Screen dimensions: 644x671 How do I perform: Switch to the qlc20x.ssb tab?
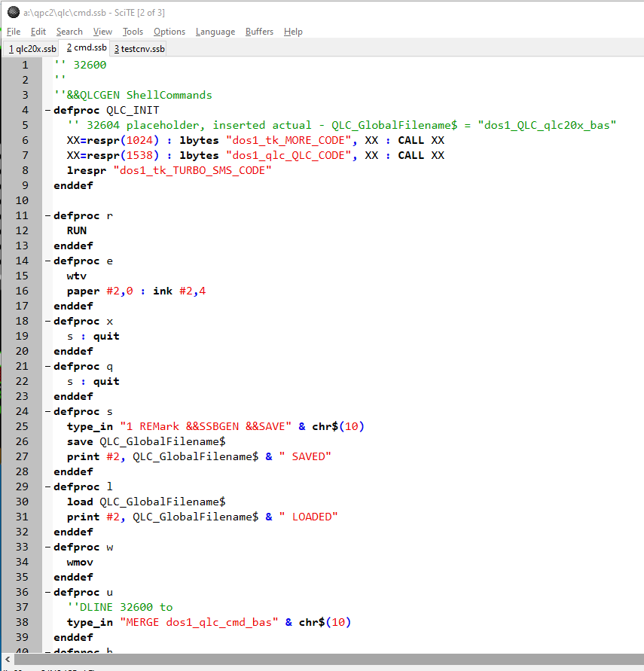click(x=32, y=49)
